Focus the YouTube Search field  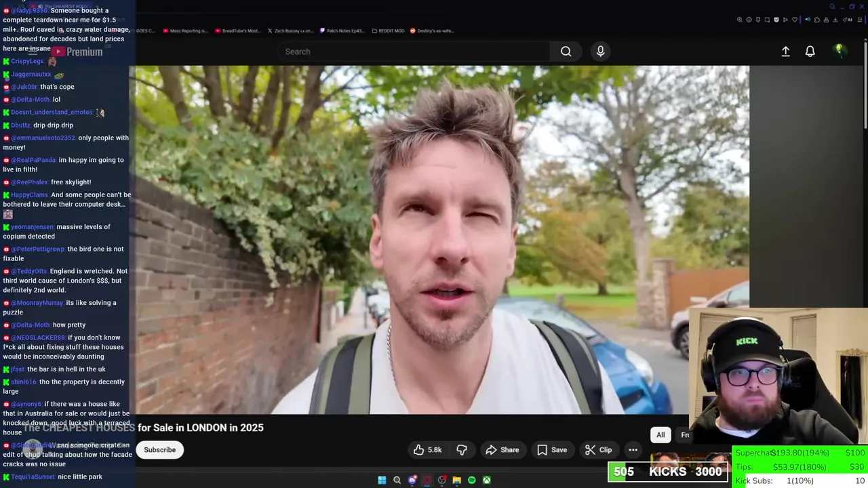[x=414, y=52]
